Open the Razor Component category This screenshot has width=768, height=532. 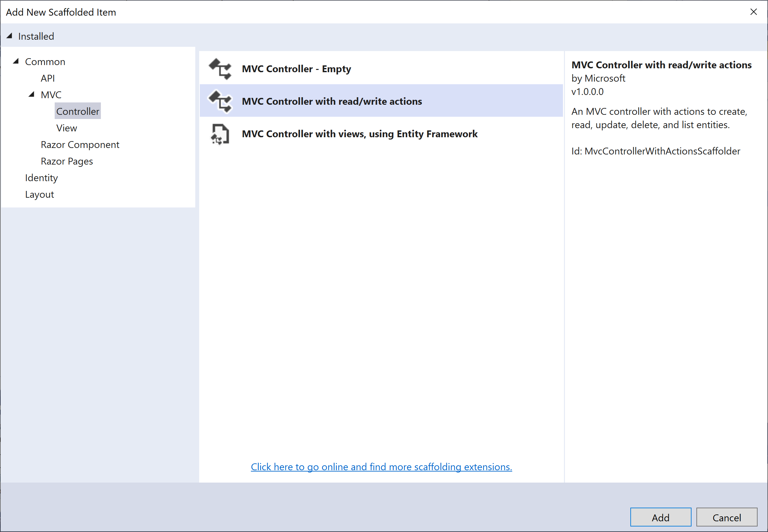pyautogui.click(x=80, y=145)
